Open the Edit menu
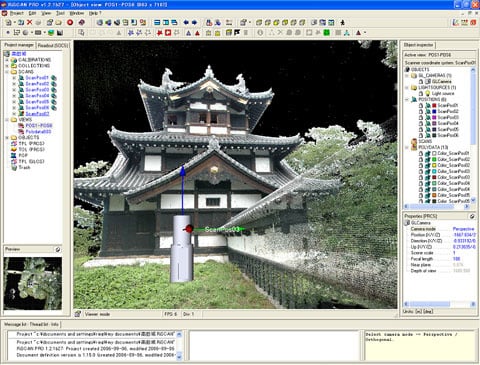Image resolution: width=480 pixels, height=365 pixels. [x=32, y=13]
